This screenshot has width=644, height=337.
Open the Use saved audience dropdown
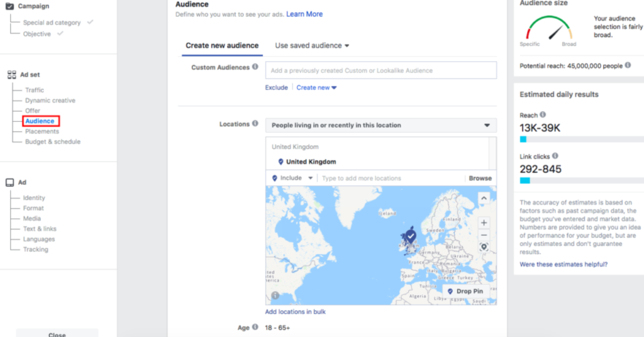click(x=312, y=45)
